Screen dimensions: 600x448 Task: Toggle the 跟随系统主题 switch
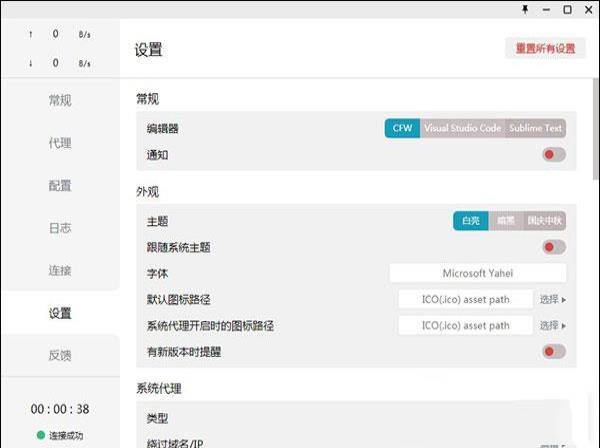(x=554, y=247)
